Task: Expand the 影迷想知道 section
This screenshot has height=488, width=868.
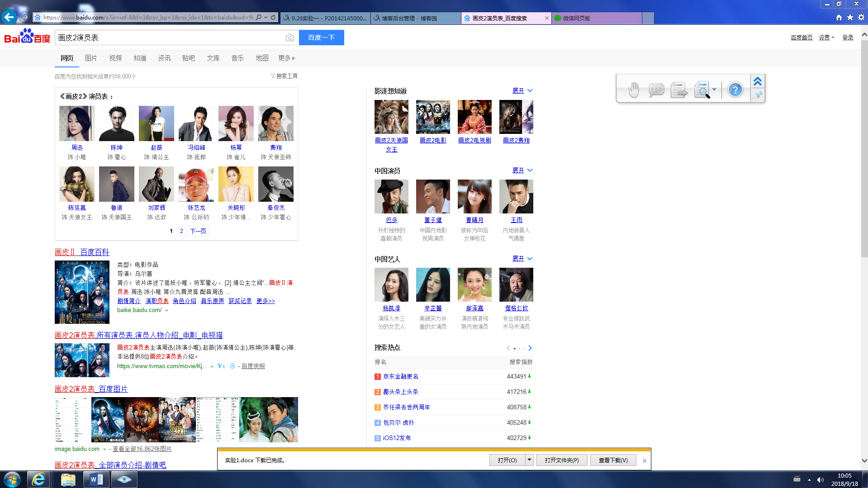Action: pos(522,90)
